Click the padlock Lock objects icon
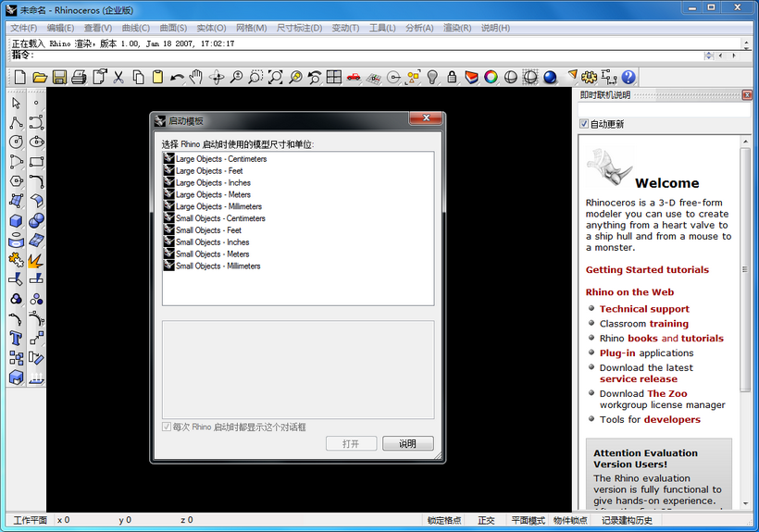 (x=452, y=77)
